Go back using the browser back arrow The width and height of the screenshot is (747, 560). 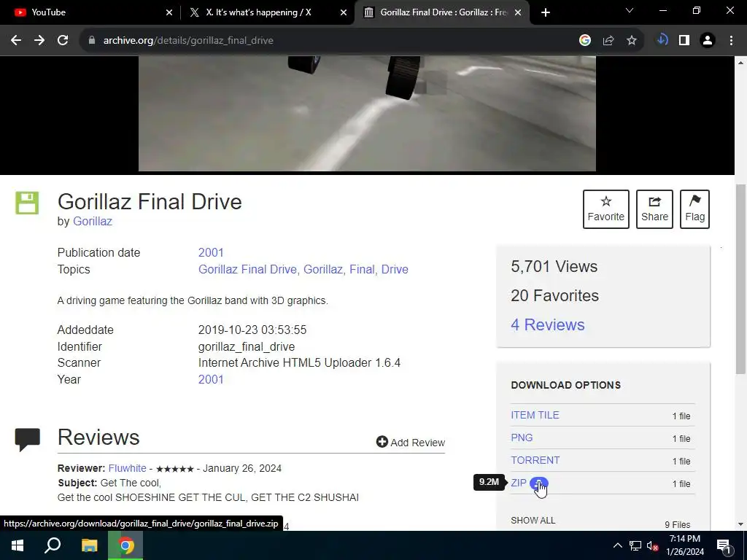point(16,41)
